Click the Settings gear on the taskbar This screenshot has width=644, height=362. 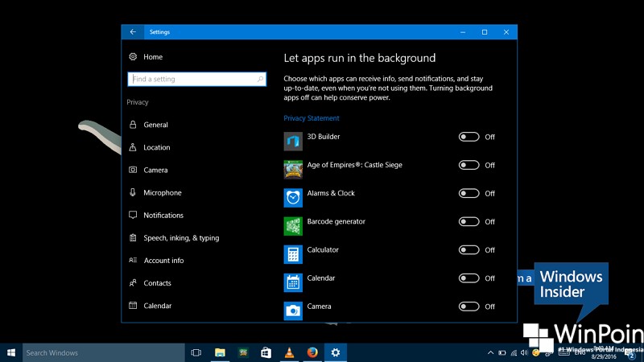click(x=336, y=352)
